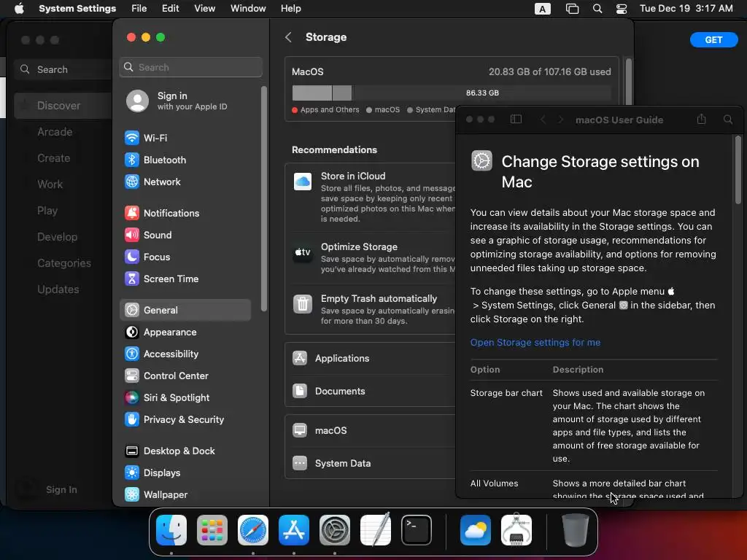The height and width of the screenshot is (560, 747).
Task: Select Create in App Store sidebar
Action: [54, 158]
